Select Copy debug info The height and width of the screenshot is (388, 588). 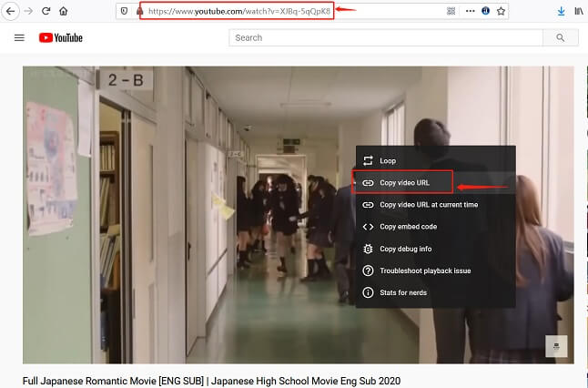436,249
